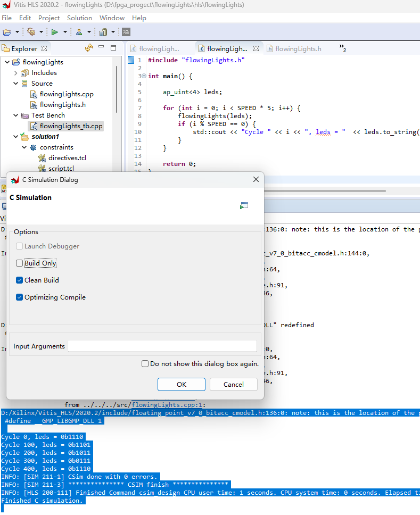The width and height of the screenshot is (420, 515).
Task: Click the Input Arguments text field
Action: pyautogui.click(x=162, y=346)
